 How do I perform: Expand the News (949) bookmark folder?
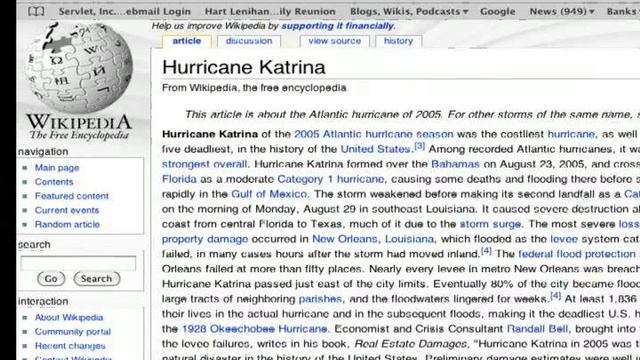pyautogui.click(x=562, y=11)
